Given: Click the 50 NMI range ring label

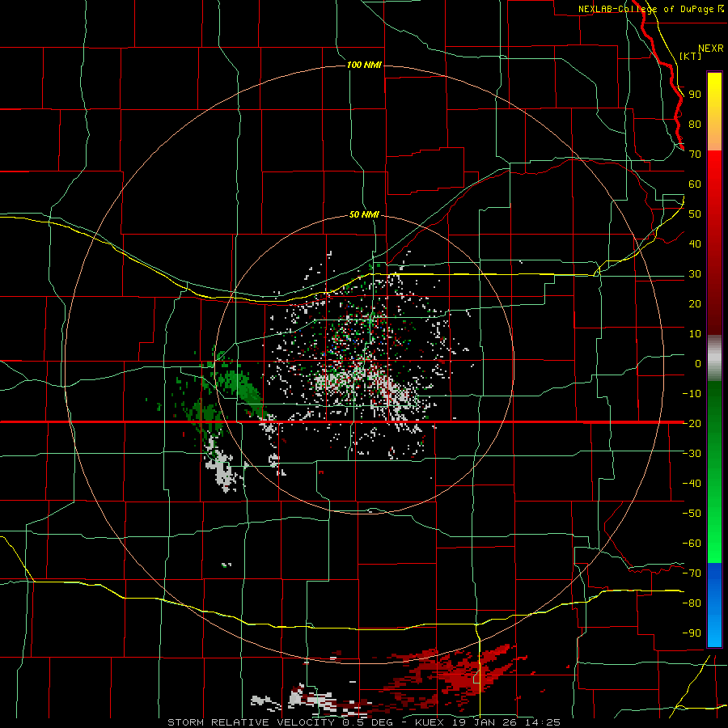Looking at the screenshot, I should 364,214.
